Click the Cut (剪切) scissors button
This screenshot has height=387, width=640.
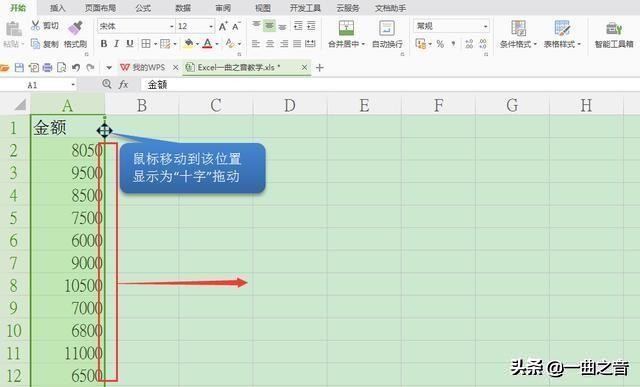tap(44, 26)
